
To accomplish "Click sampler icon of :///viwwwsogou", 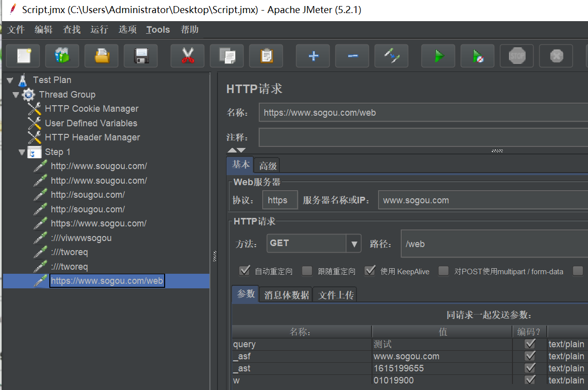I will click(x=40, y=238).
